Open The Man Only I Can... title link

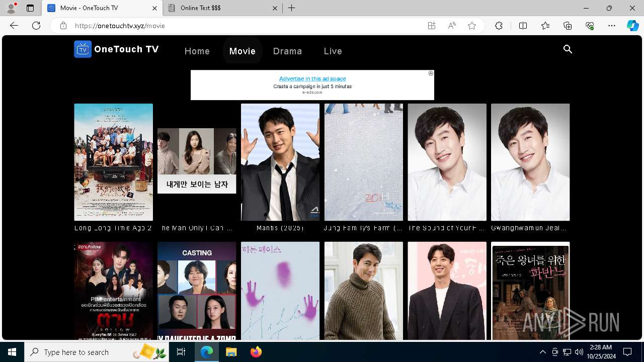pyautogui.click(x=197, y=228)
